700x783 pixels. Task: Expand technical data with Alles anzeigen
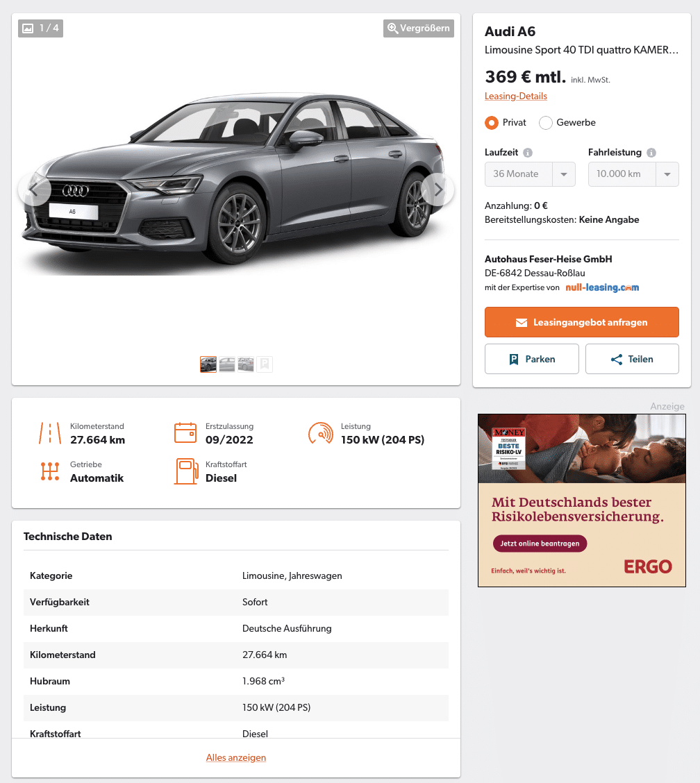pyautogui.click(x=236, y=757)
